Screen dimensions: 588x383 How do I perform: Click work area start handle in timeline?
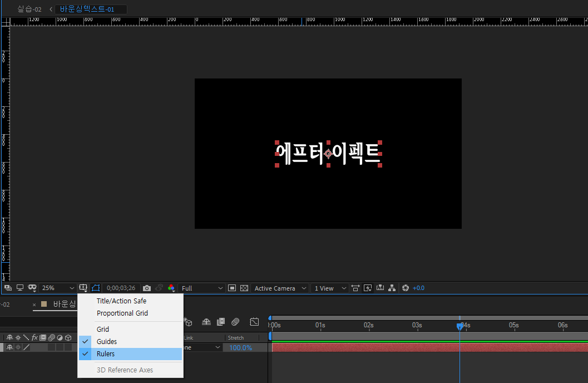pos(270,336)
